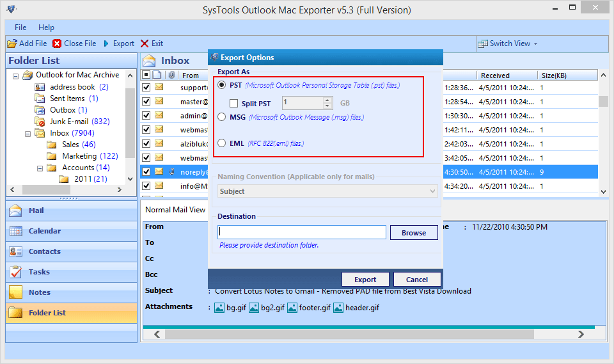Open the Mail navigation tab

tap(71, 210)
